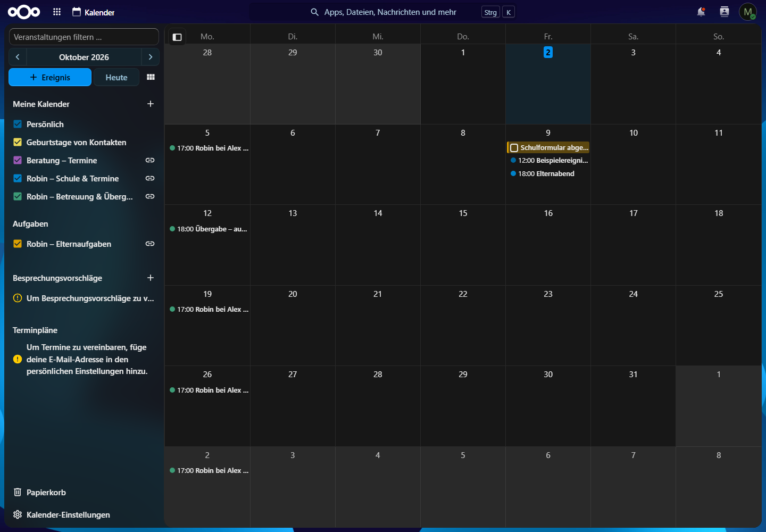Open 12:00 Beispielereignis event
Image resolution: width=766 pixels, height=532 pixels.
coord(548,160)
